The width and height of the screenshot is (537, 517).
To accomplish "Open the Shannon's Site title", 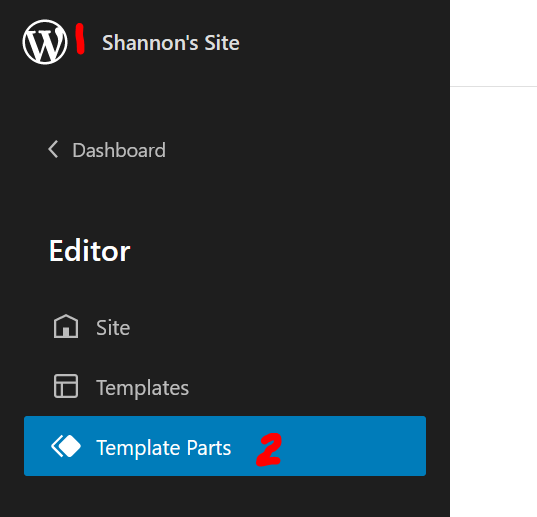I will [171, 43].
